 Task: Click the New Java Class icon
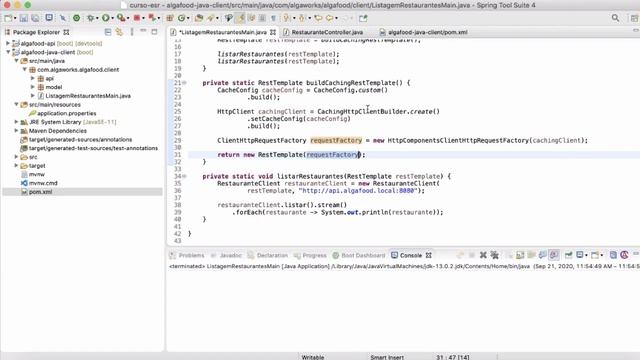click(181, 18)
